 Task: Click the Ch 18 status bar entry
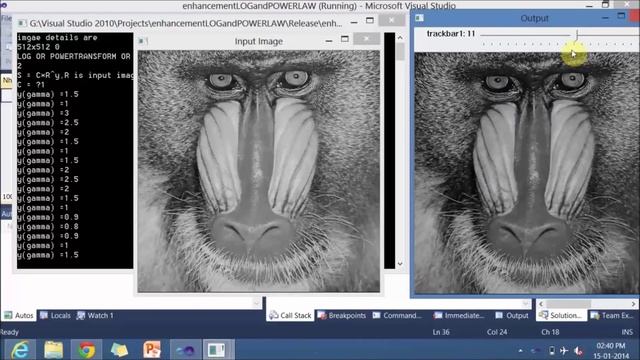(550, 332)
